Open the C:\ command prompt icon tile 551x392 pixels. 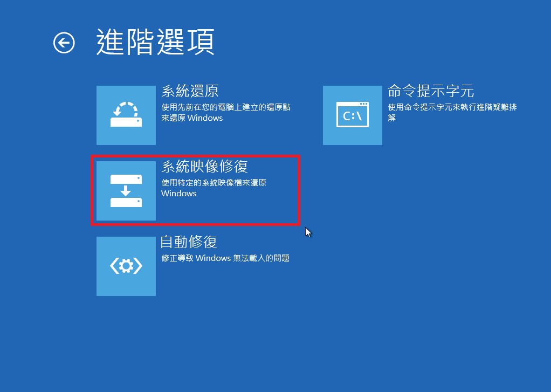tap(353, 115)
